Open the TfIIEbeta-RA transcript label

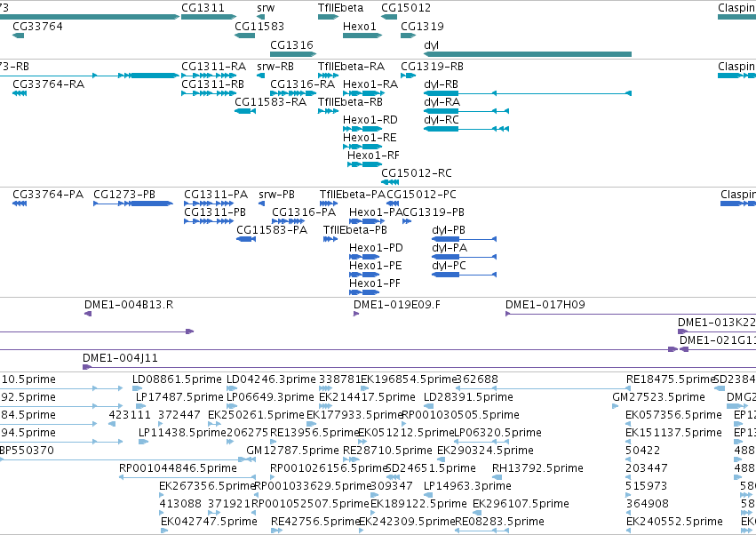coord(351,66)
